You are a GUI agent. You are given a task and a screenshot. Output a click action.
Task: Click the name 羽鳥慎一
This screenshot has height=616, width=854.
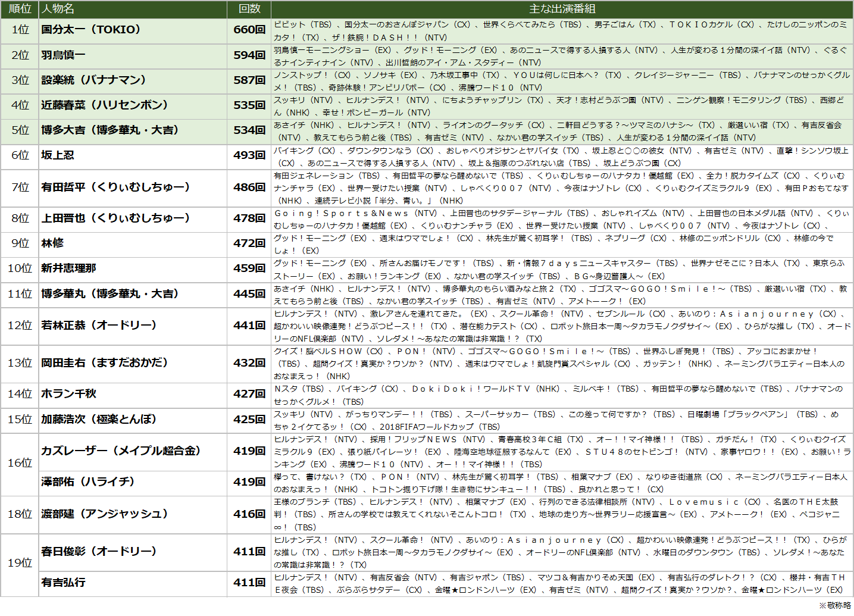click(63, 55)
